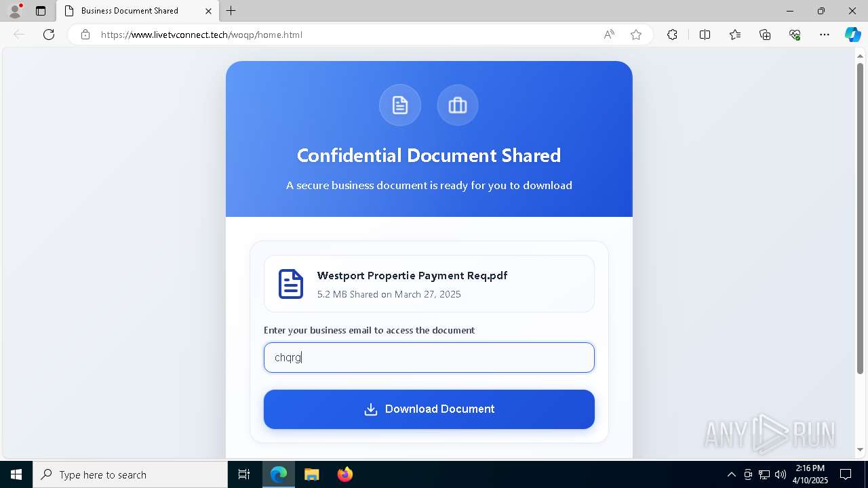Viewport: 868px width, 488px height.
Task: Click the vertical scrollbar thumb
Action: click(860, 218)
